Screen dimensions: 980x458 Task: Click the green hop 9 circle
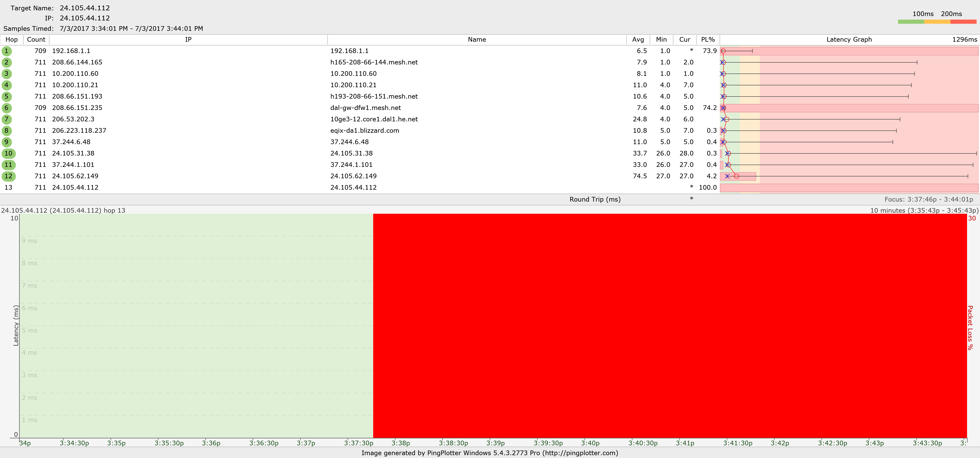tap(6, 142)
